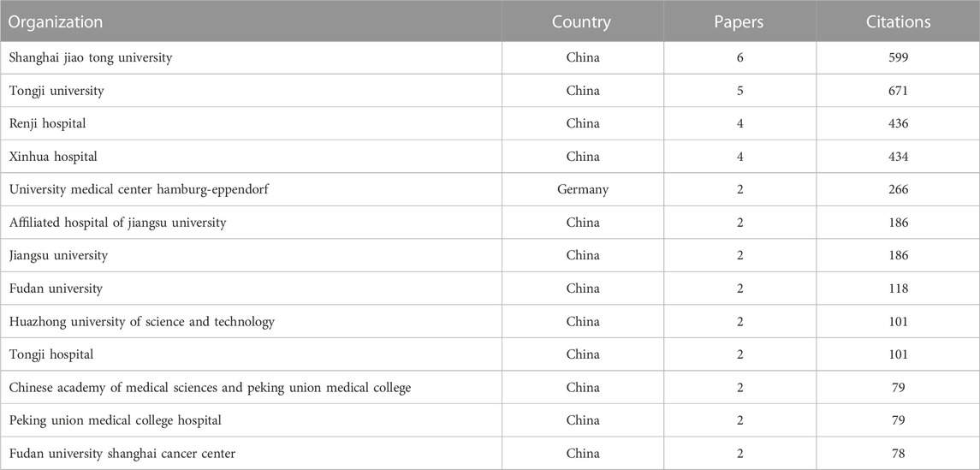This screenshot has height=470, width=980.
Task: Select the Tongji university row
Action: [x=490, y=91]
